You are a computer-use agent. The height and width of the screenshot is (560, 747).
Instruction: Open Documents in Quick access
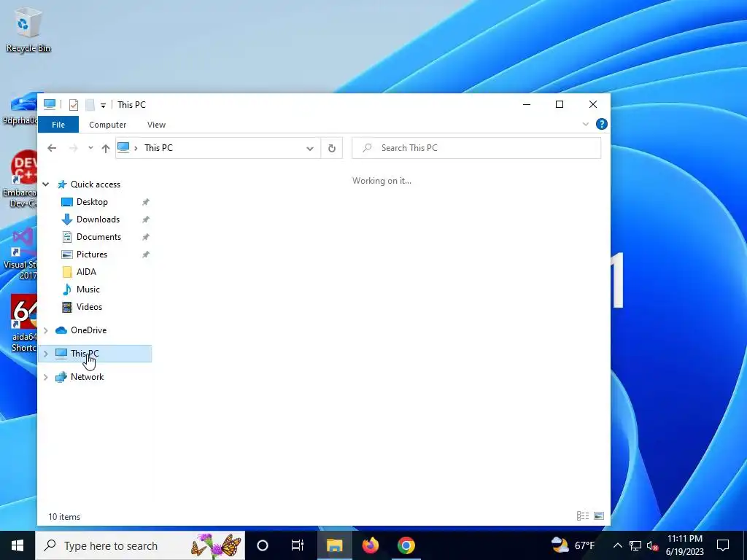[x=98, y=237]
